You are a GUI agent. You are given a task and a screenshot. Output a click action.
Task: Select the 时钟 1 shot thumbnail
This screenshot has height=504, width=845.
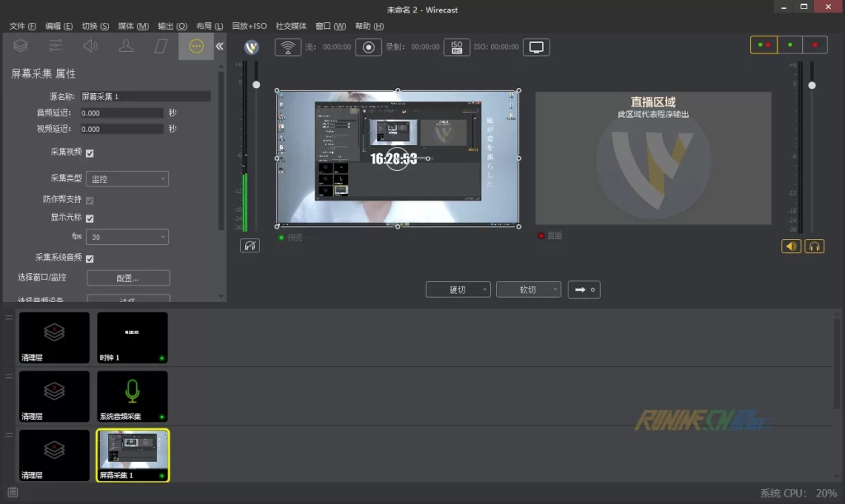132,337
